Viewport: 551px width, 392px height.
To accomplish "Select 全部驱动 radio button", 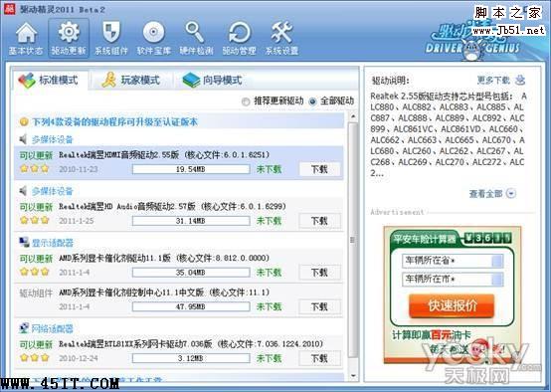I will pyautogui.click(x=312, y=101).
